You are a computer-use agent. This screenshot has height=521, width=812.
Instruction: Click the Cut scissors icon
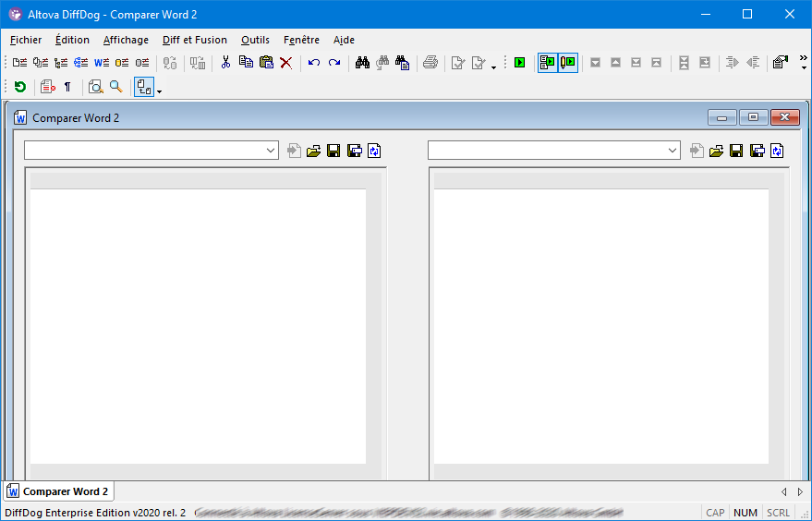coord(224,63)
